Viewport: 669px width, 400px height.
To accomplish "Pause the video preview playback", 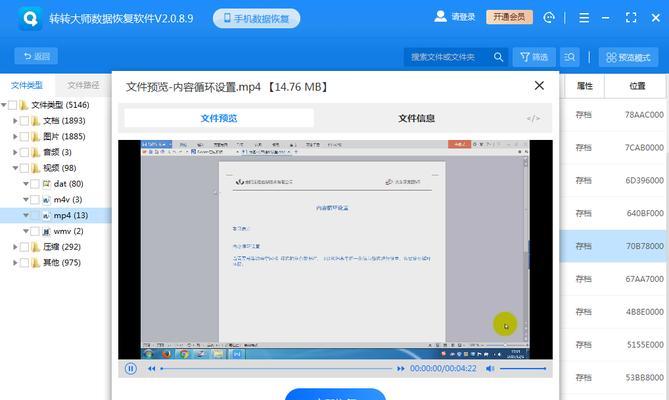I will [131, 368].
